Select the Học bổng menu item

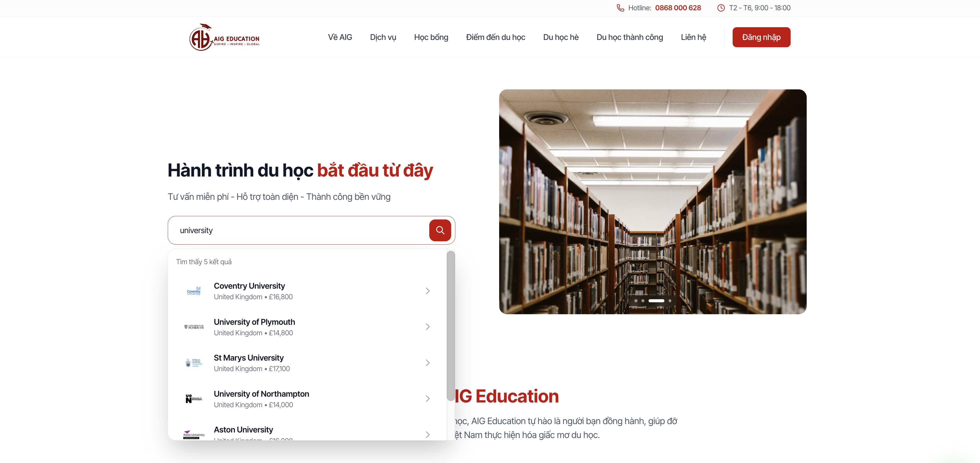point(431,37)
